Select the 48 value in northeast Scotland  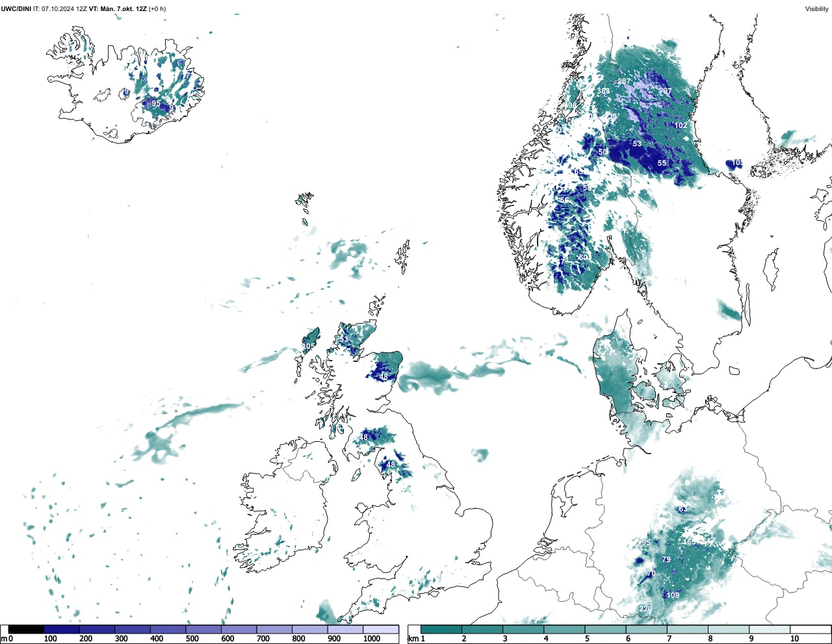[x=383, y=377]
